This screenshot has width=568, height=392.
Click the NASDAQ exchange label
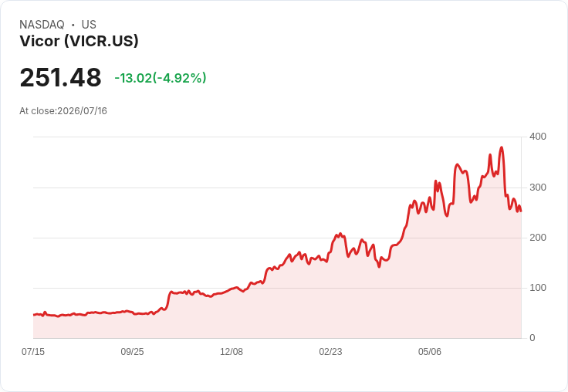(42, 24)
